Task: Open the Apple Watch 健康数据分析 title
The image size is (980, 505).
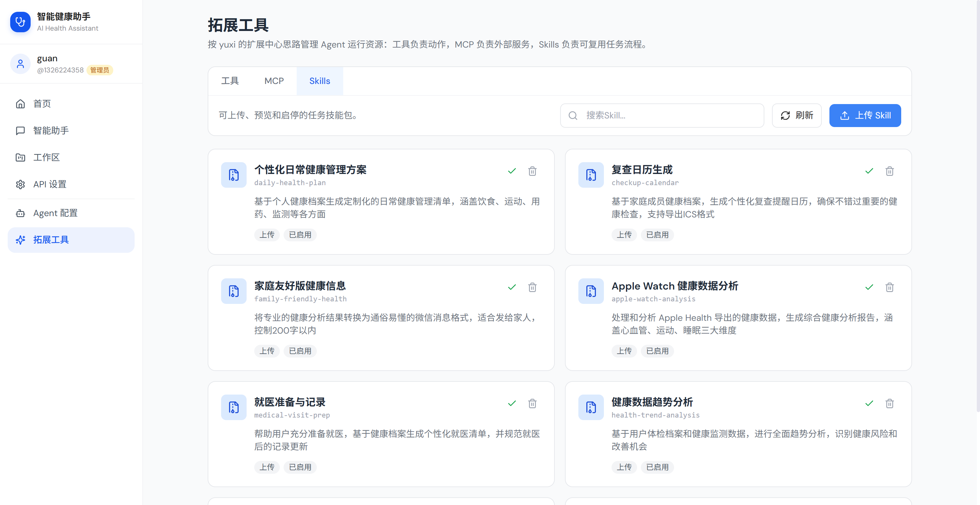Action: (674, 286)
